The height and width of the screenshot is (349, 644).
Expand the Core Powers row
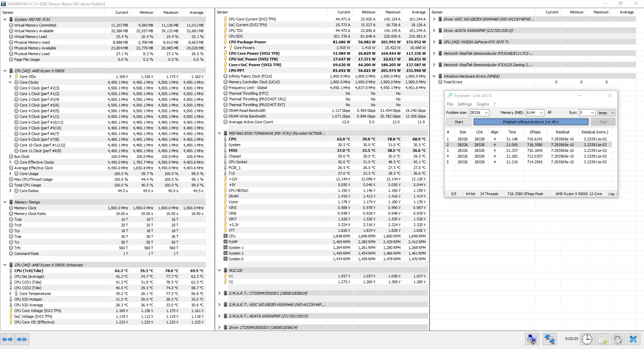point(225,48)
